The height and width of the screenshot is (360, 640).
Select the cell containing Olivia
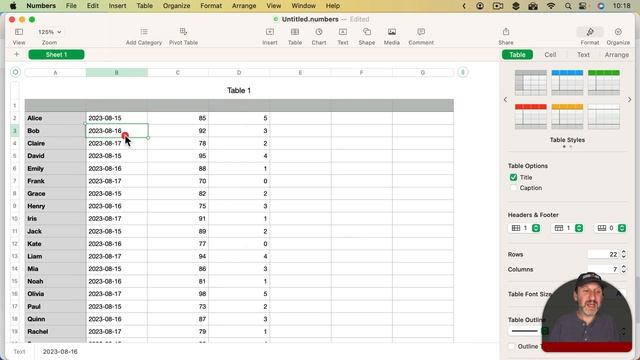click(x=55, y=294)
